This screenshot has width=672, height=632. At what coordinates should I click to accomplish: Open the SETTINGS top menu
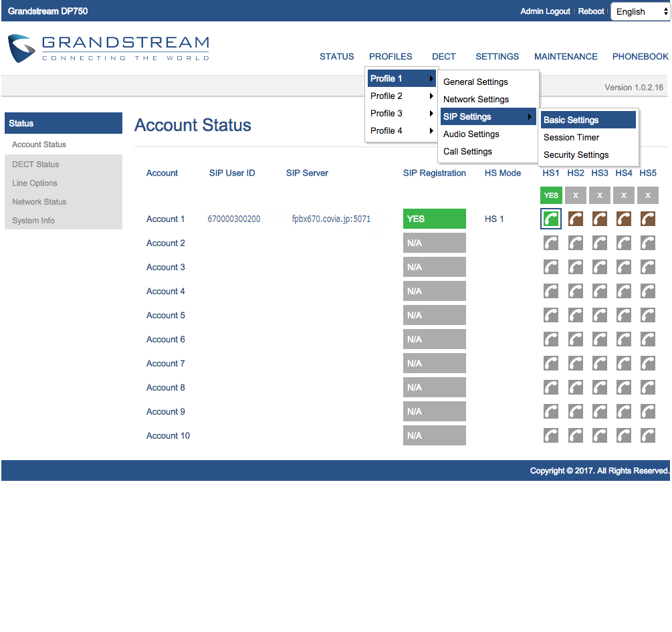pos(497,57)
